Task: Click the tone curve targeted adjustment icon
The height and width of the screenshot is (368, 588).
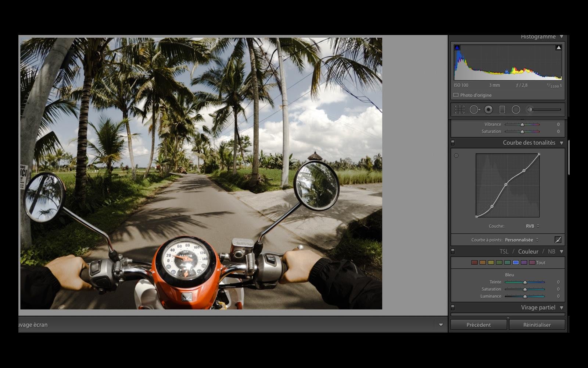Action: pyautogui.click(x=456, y=156)
